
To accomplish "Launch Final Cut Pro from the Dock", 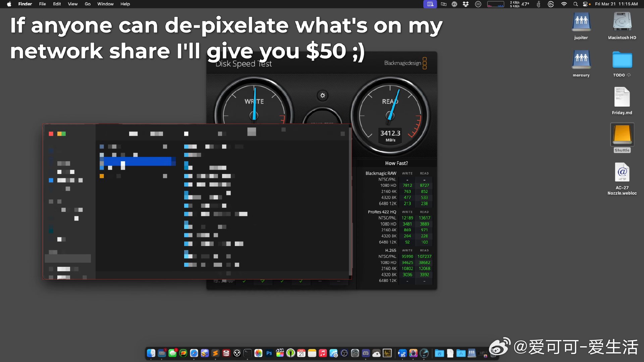I will click(x=280, y=353).
